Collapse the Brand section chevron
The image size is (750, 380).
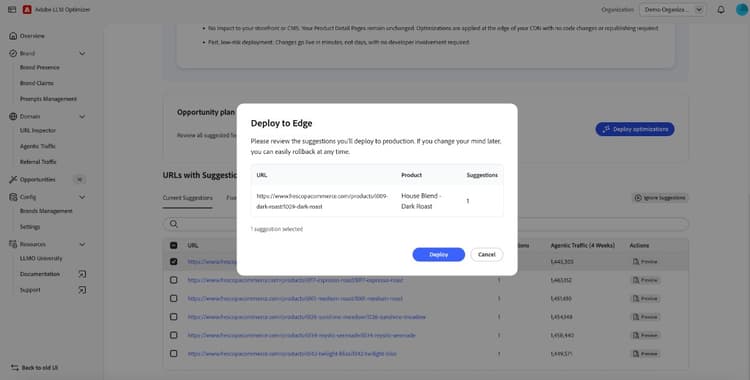click(x=82, y=53)
